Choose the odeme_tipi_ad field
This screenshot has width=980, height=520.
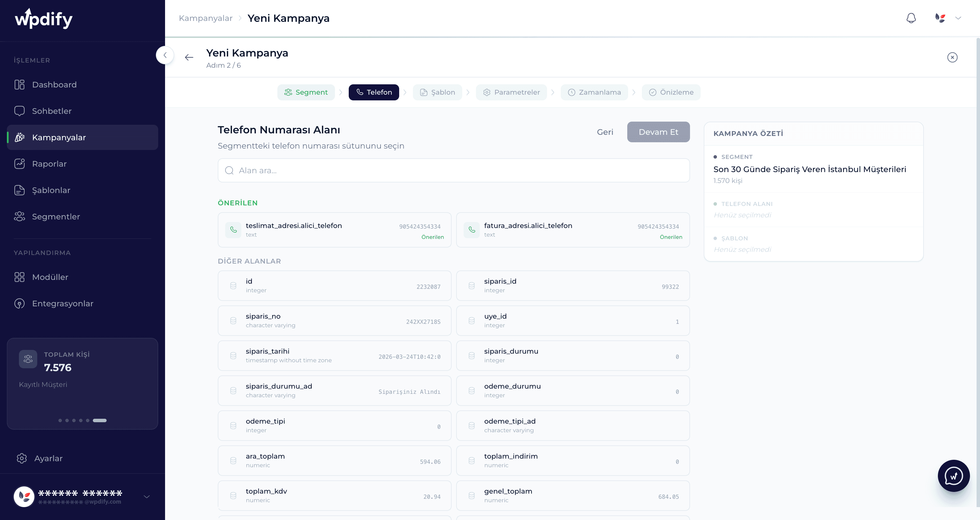573,426
